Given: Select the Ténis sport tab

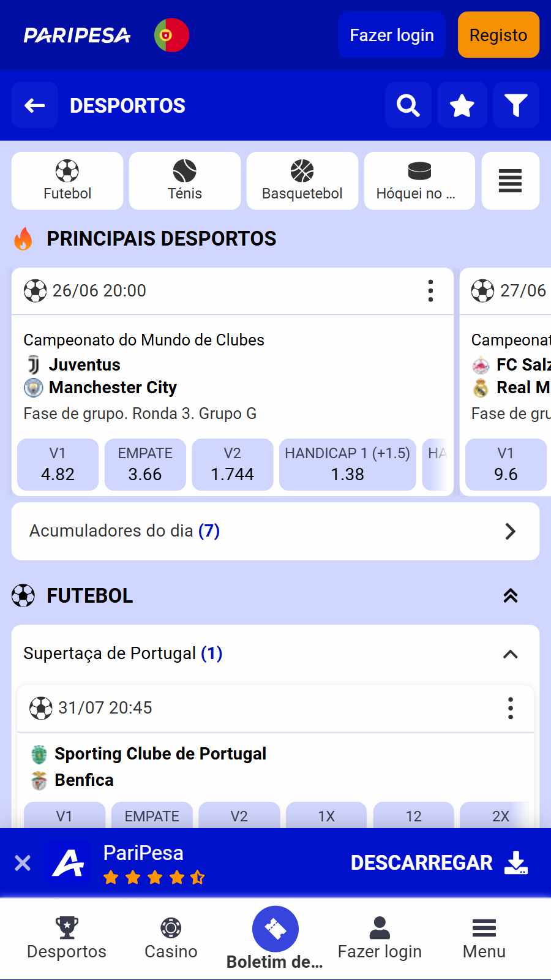Looking at the screenshot, I should coord(184,181).
